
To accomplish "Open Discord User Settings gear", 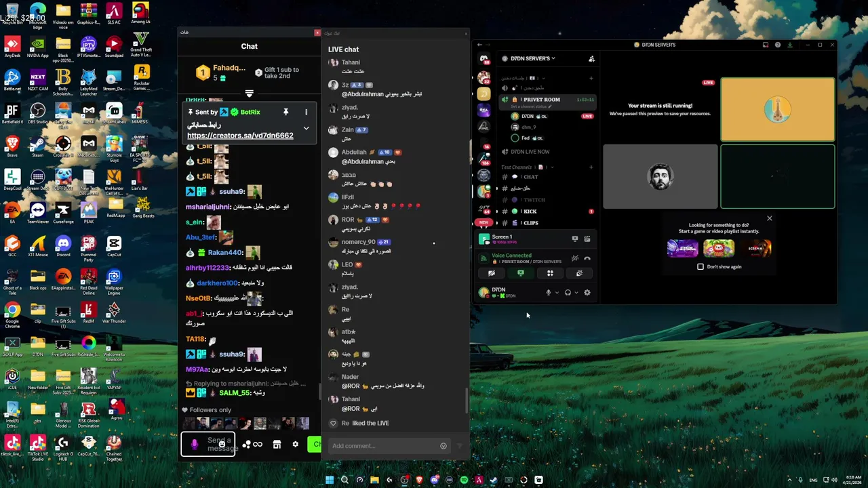I will click(587, 293).
